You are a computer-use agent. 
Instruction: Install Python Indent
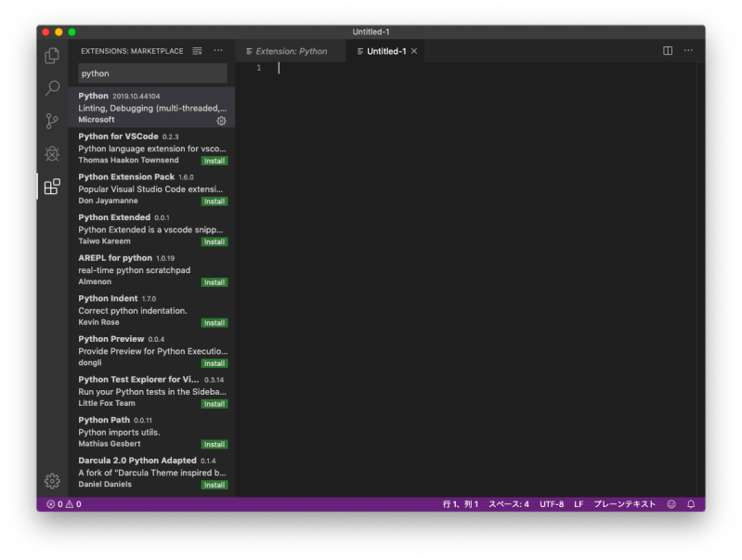click(215, 323)
